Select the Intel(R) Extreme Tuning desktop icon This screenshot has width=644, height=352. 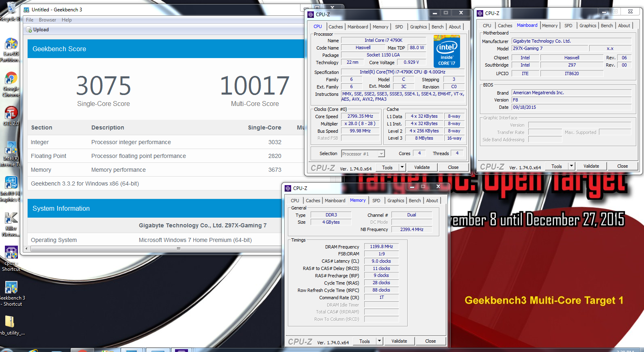(x=11, y=154)
